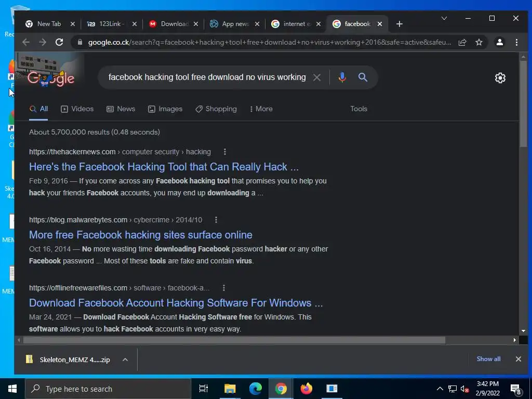This screenshot has width=532, height=399.
Task: Open 'Download Facebook Account Hacking Software' result
Action: click(176, 303)
